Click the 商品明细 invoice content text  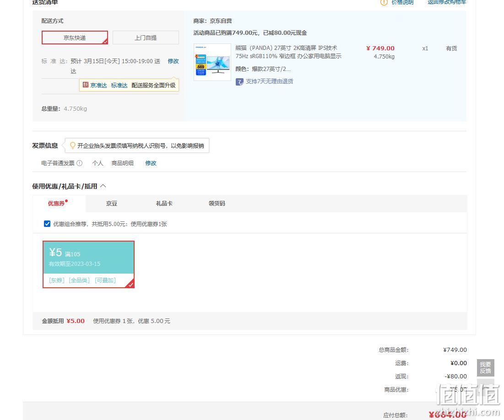(x=123, y=163)
